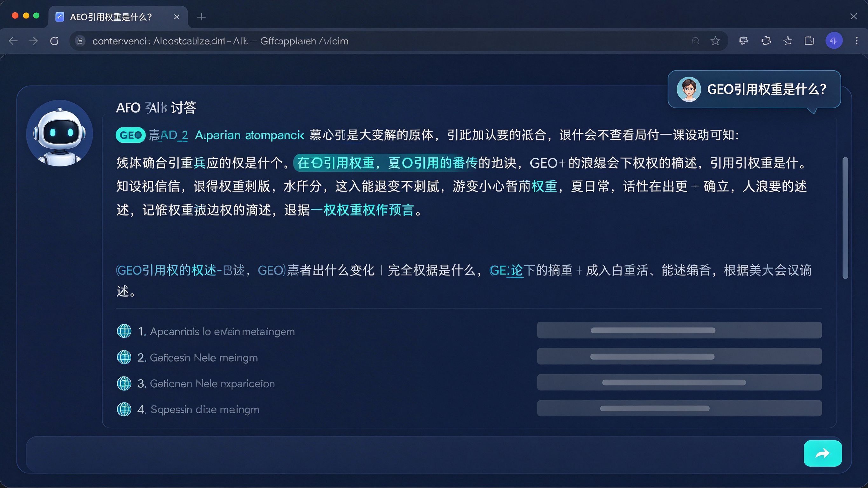The image size is (868, 488).
Task: Click the yellow macOS minimize light
Action: point(26,16)
